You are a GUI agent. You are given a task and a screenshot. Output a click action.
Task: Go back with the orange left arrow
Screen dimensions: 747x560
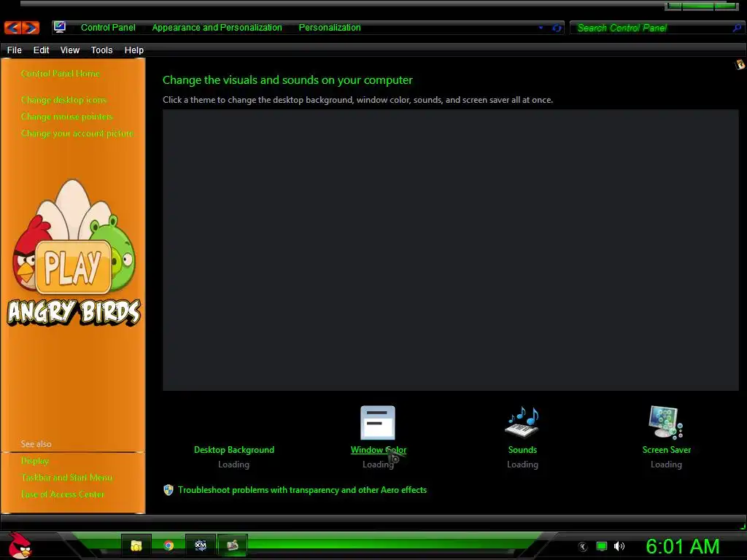click(13, 28)
